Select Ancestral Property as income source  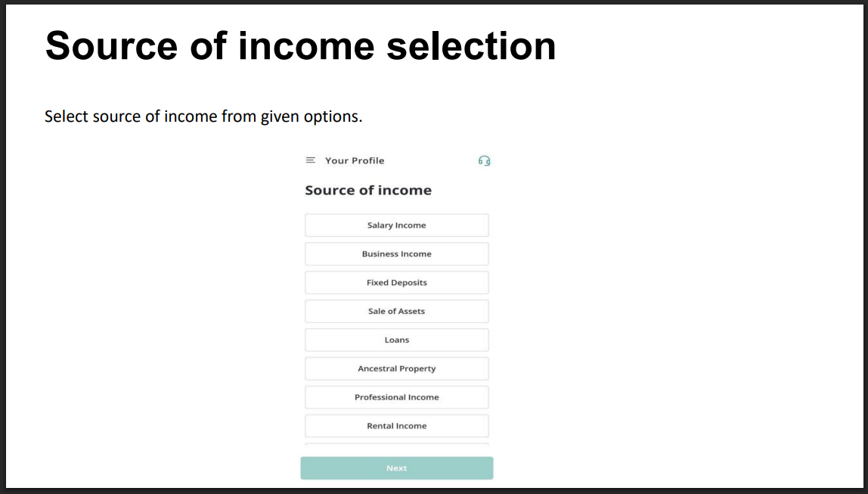click(397, 369)
